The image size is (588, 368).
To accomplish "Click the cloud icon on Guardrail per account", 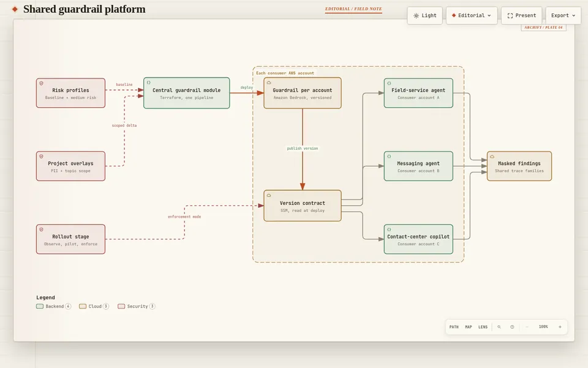I will pos(269,83).
